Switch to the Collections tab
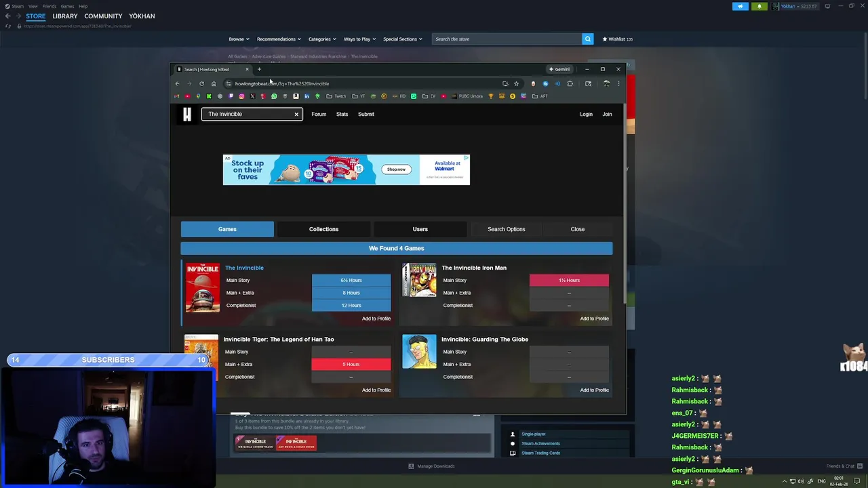 pyautogui.click(x=323, y=229)
